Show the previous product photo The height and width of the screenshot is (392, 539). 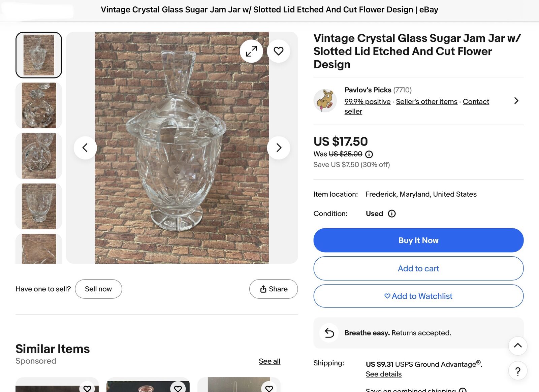85,148
